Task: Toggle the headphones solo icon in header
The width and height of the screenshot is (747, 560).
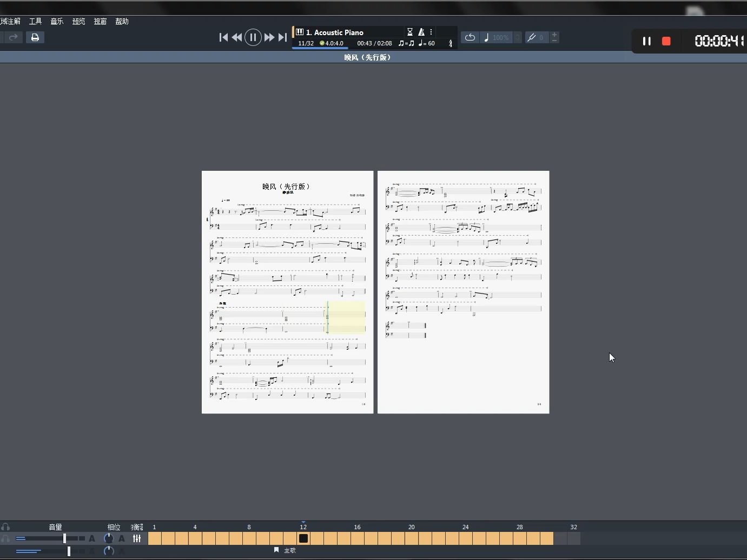Action: pyautogui.click(x=5, y=526)
